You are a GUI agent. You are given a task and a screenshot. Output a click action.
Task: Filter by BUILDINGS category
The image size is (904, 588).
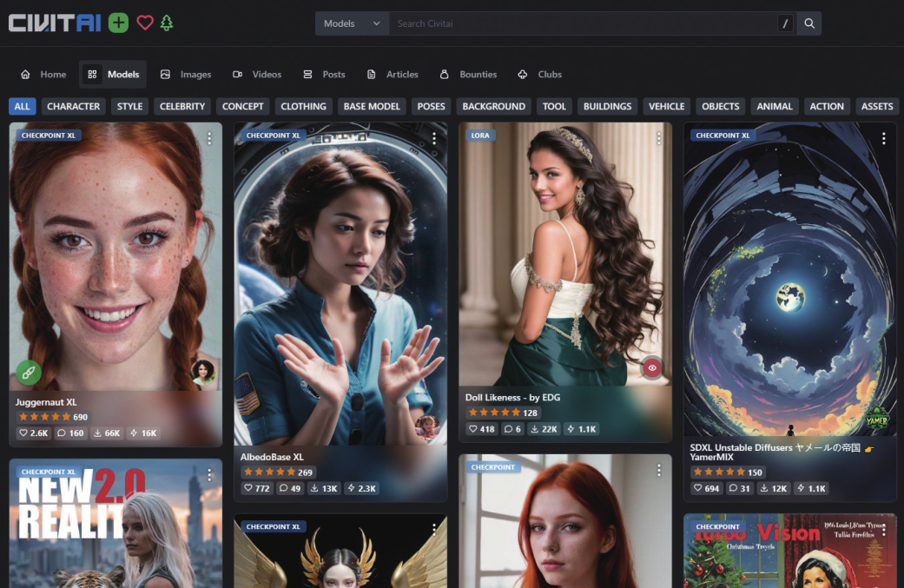[607, 106]
